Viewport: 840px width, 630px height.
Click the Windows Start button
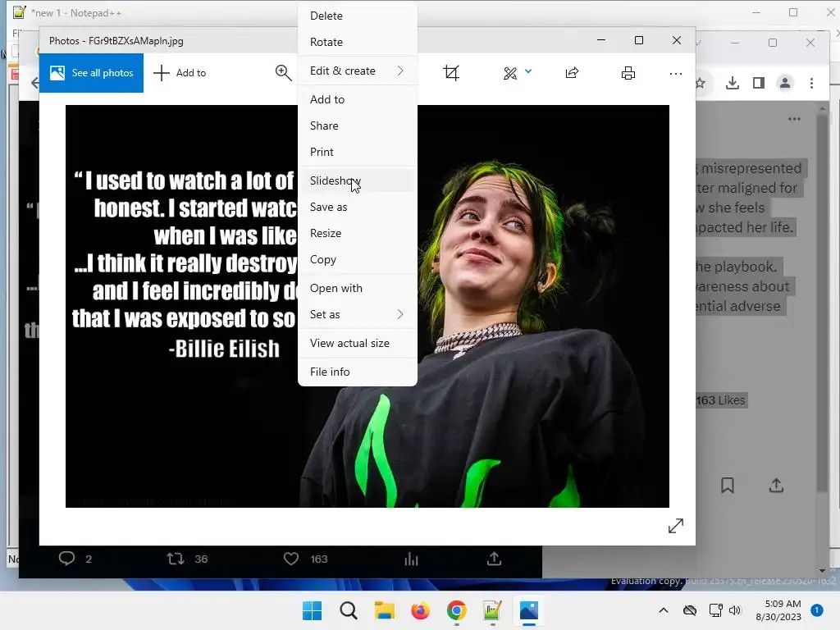312,610
